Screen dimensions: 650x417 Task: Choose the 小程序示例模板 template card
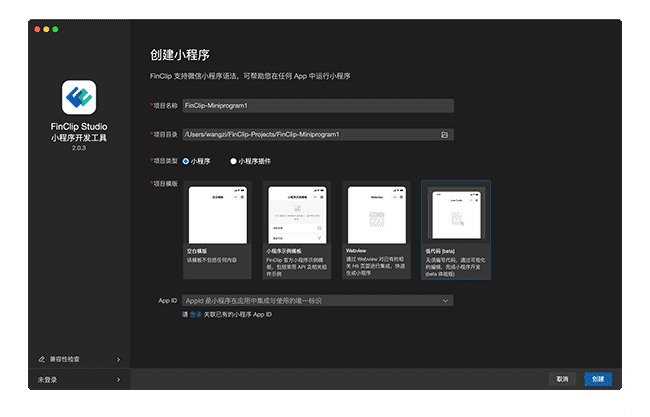[297, 230]
